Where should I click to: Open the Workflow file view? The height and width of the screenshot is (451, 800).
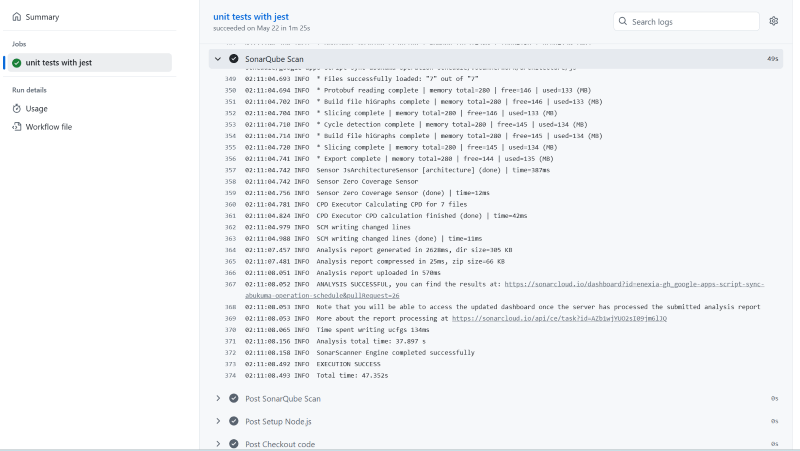click(x=48, y=127)
